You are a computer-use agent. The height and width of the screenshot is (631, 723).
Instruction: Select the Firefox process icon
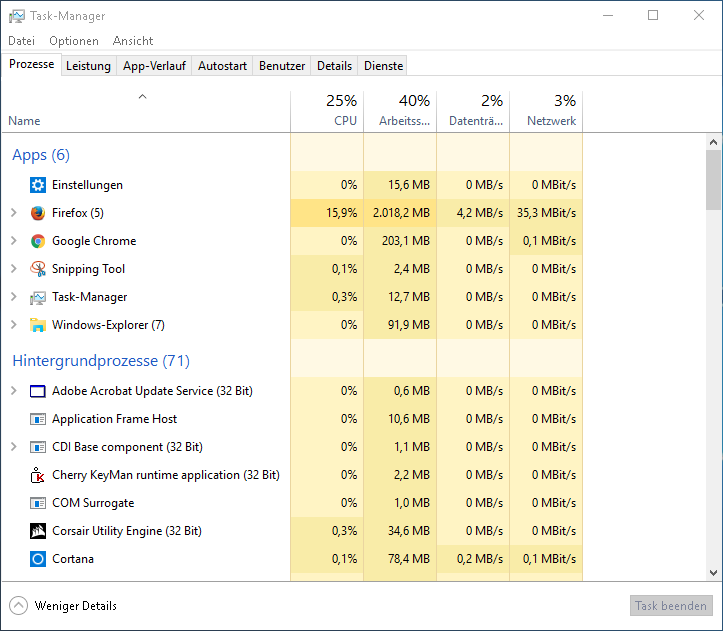[x=38, y=213]
